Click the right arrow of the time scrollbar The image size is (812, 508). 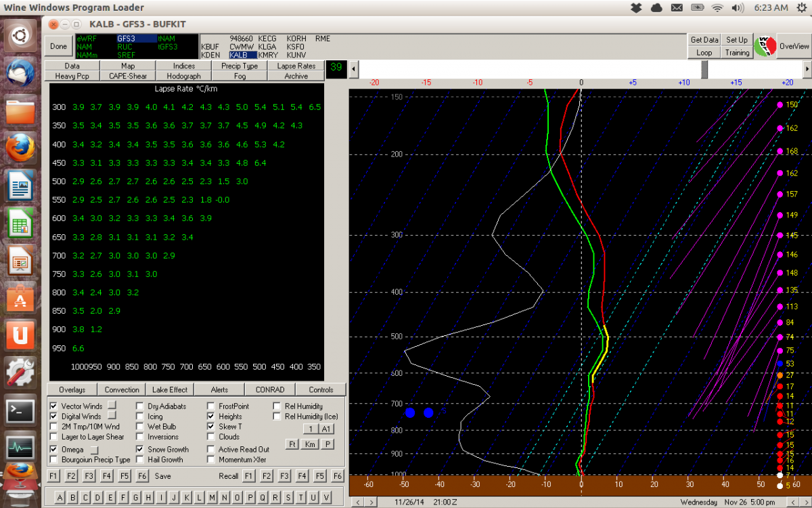807,69
